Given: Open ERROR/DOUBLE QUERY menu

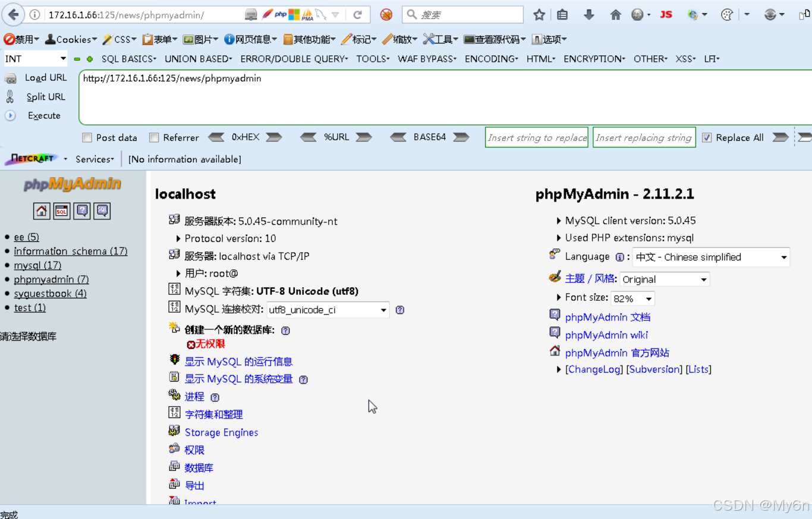Looking at the screenshot, I should (x=294, y=59).
